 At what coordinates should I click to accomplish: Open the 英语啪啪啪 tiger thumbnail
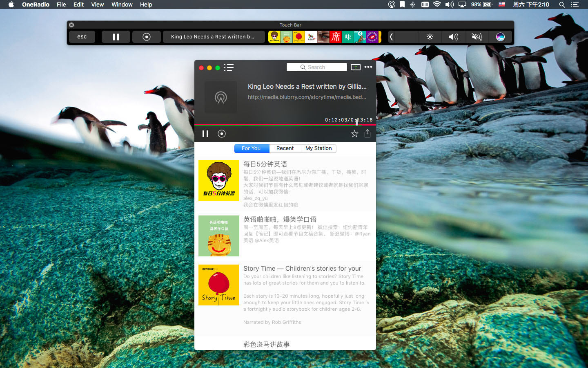(x=219, y=236)
